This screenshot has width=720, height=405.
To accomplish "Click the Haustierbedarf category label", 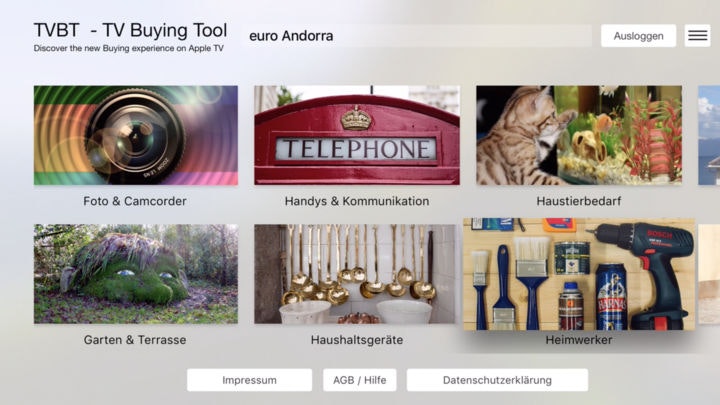I will point(579,201).
